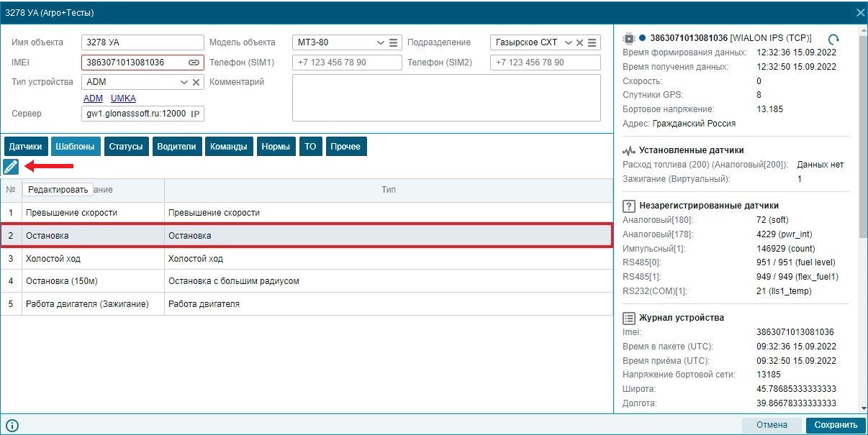Click the UMKA link
The height and width of the screenshot is (435, 868).
pos(123,99)
